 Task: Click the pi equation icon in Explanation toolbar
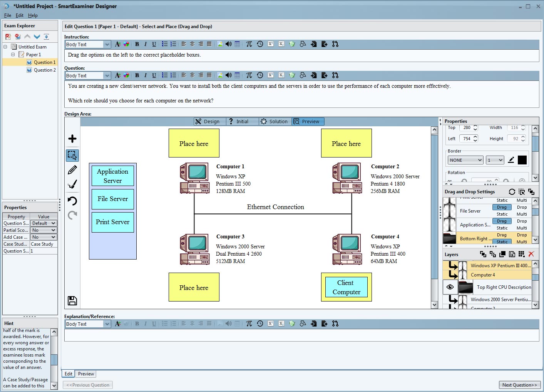click(249, 323)
